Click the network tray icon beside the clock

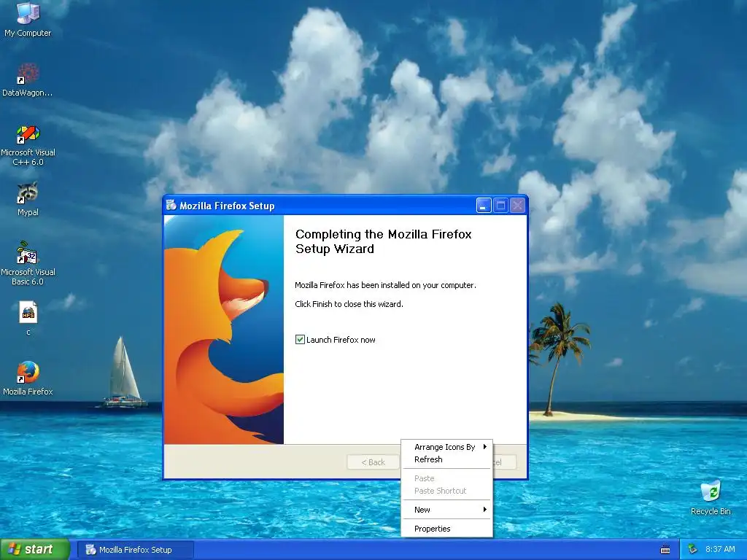click(x=692, y=550)
